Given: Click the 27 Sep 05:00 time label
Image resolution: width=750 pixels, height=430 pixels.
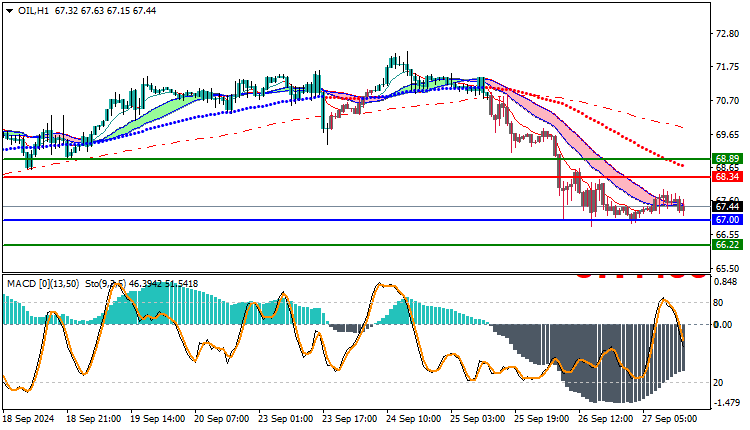Looking at the screenshot, I should pyautogui.click(x=670, y=419).
